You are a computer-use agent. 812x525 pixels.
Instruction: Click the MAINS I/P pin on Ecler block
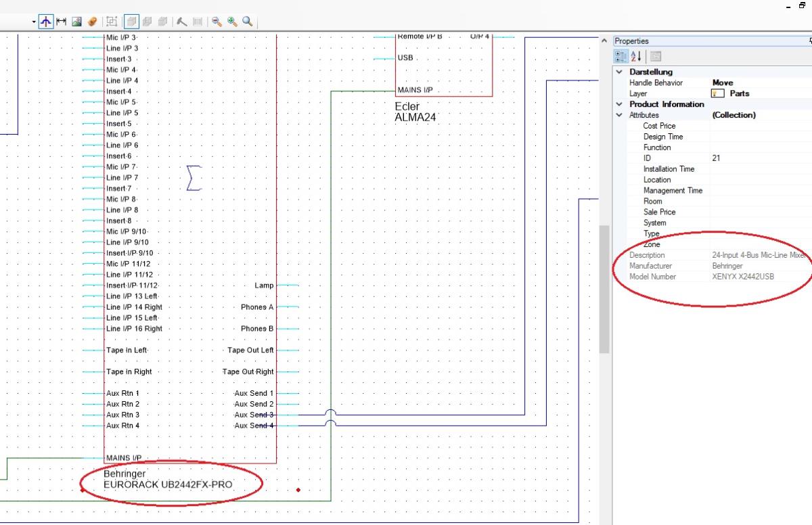click(x=415, y=90)
